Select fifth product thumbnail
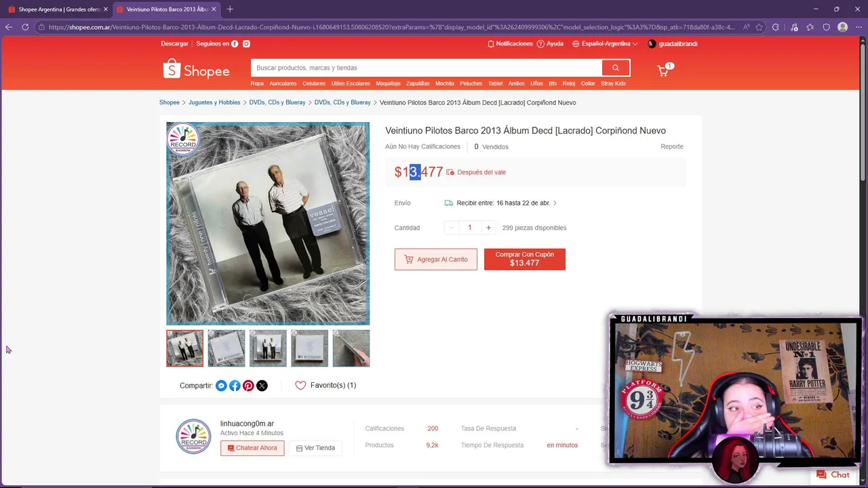The image size is (868, 488). (x=351, y=348)
